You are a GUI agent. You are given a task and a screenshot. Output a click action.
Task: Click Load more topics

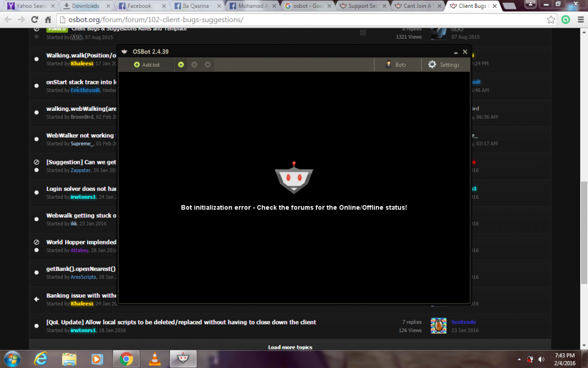(x=290, y=347)
